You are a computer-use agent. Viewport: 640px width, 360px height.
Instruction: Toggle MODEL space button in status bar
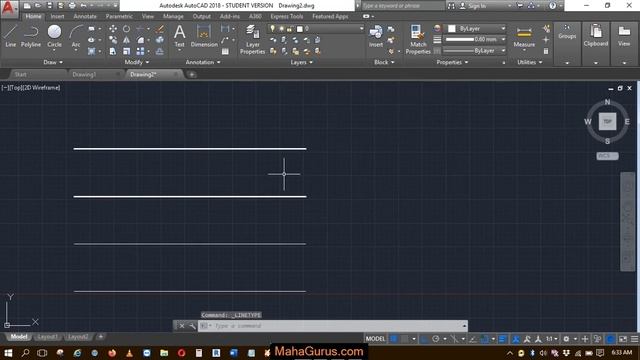[x=375, y=339]
